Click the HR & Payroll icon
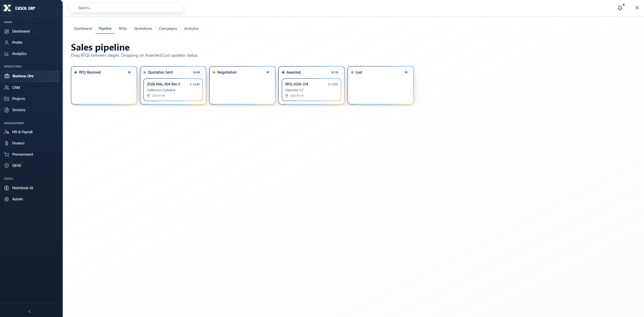This screenshot has height=317, width=644. click(6, 132)
